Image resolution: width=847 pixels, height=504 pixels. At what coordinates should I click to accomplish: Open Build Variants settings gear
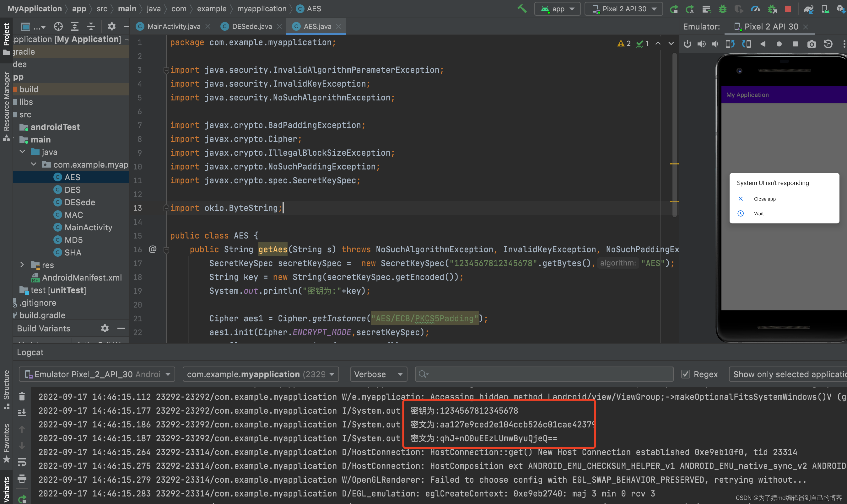click(105, 328)
